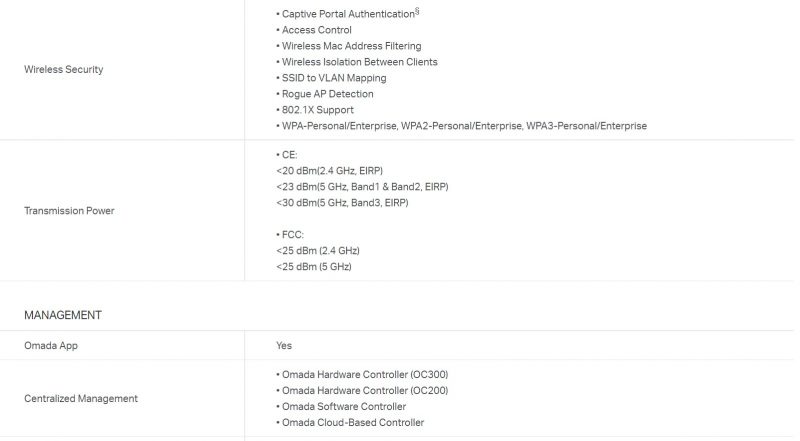The image size is (800, 441).
Task: Click Wireless Isolation Between Clients entry
Action: [360, 62]
